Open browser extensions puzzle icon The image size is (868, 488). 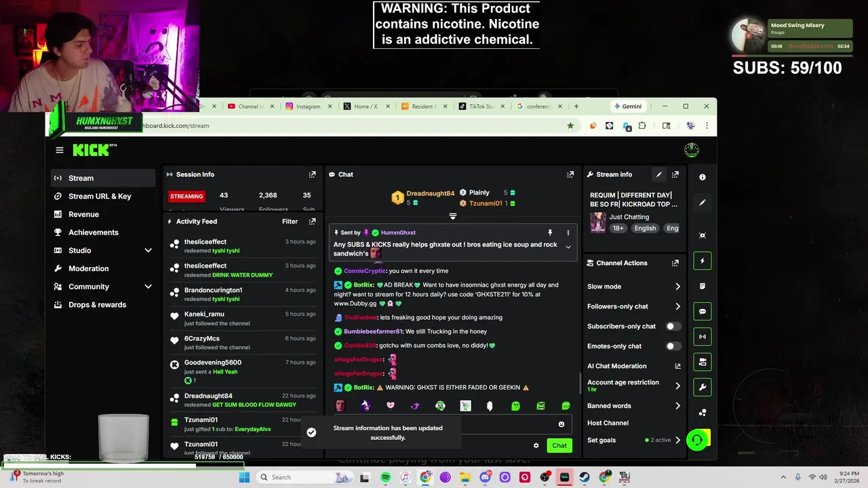coord(642,125)
